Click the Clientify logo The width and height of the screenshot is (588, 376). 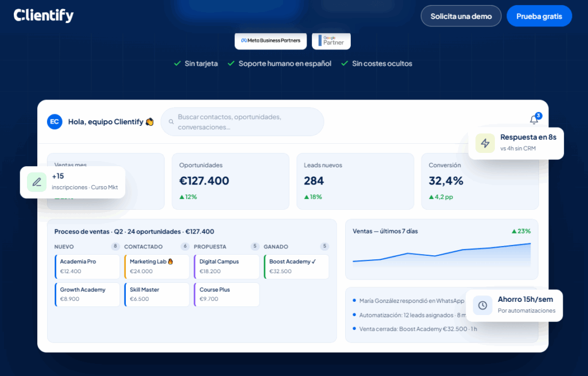coord(44,16)
